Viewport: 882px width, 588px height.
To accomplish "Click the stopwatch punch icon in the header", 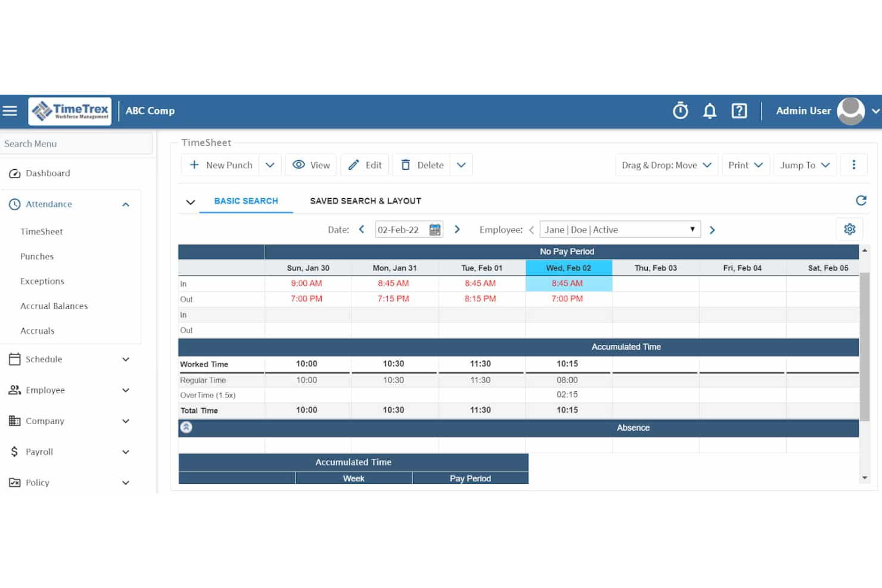I will coord(680,110).
